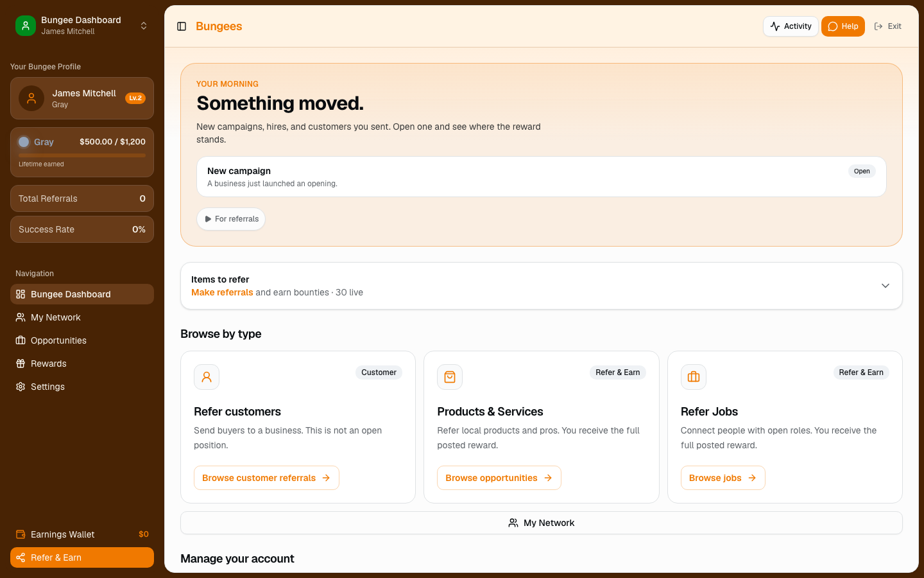Click the Activity pulse icon
The width and height of the screenshot is (924, 578).
click(775, 26)
